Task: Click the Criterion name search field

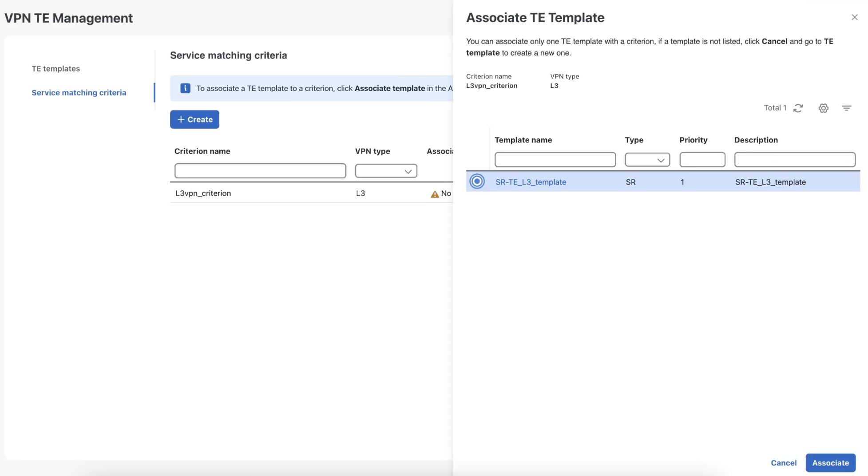Action: (x=260, y=171)
